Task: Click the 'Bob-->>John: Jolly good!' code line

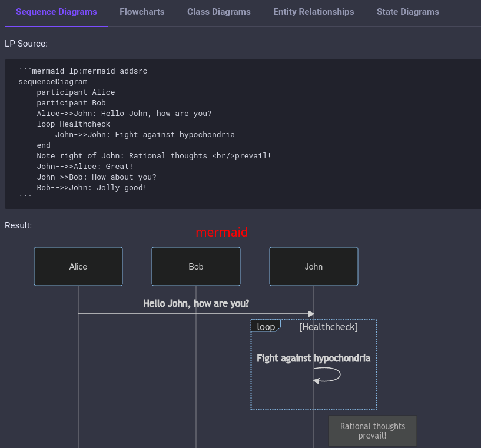Action: coord(92,188)
